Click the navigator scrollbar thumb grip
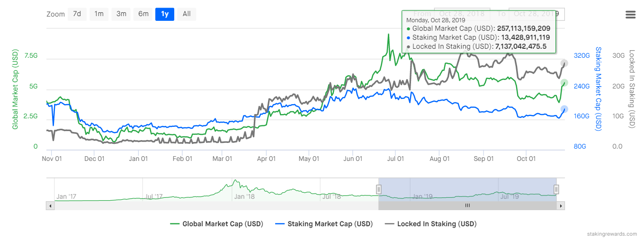This screenshot has height=239, width=644. point(467,206)
